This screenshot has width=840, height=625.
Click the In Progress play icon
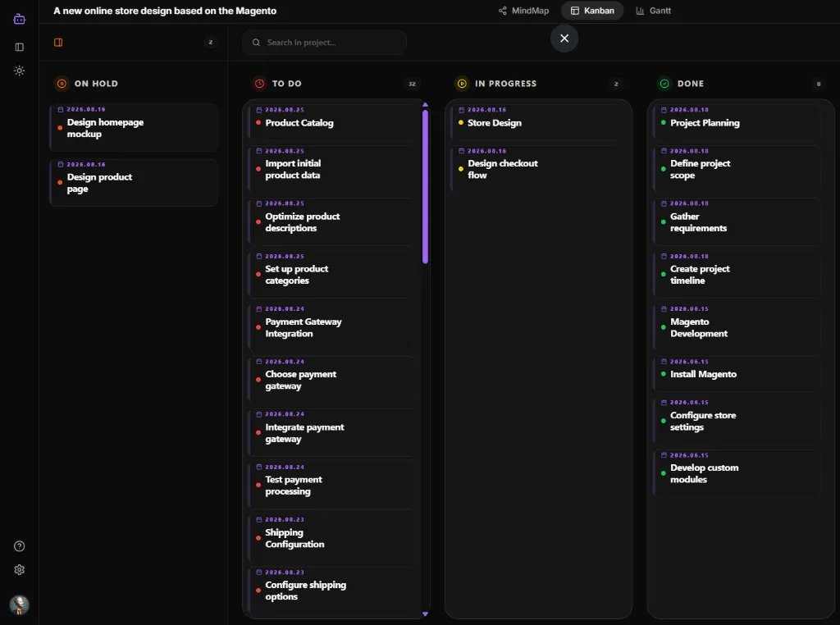tap(462, 84)
